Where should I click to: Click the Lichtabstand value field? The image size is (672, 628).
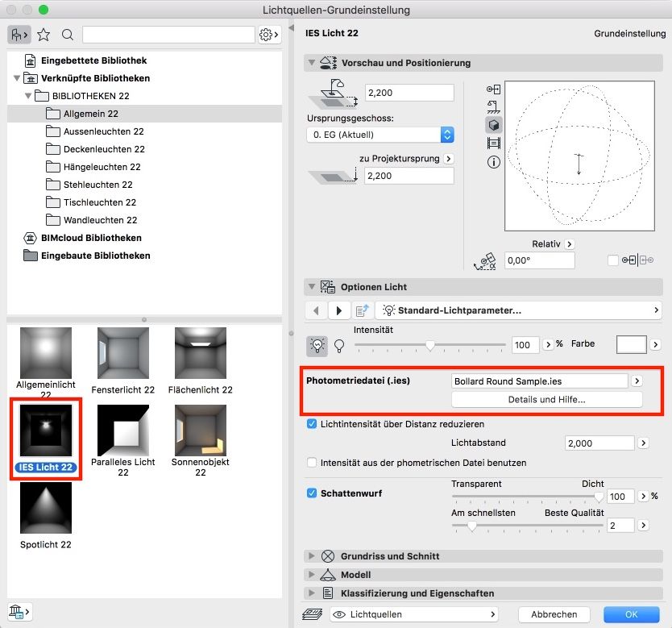599,443
